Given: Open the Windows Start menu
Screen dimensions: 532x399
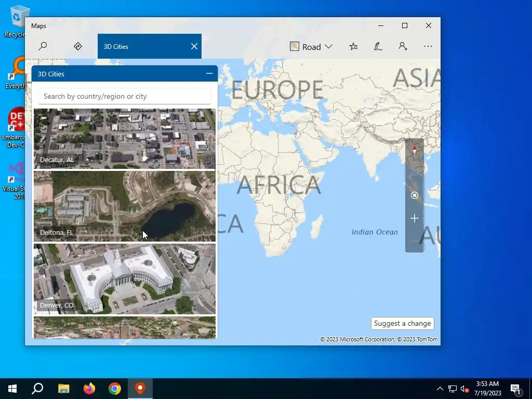Looking at the screenshot, I should 12,389.
